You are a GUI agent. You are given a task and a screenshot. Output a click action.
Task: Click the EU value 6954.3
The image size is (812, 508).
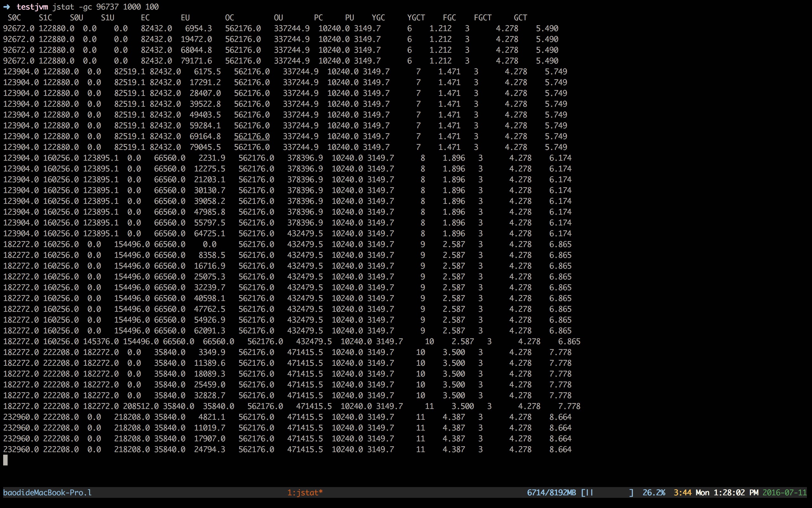tap(199, 29)
